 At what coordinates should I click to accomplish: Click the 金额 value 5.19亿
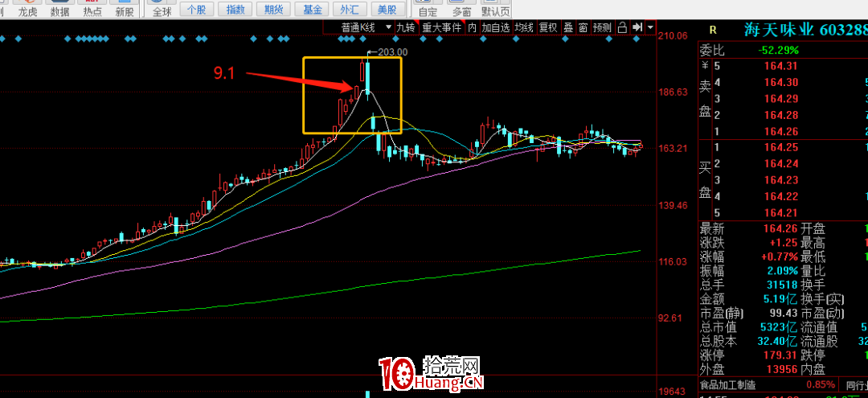(x=780, y=299)
